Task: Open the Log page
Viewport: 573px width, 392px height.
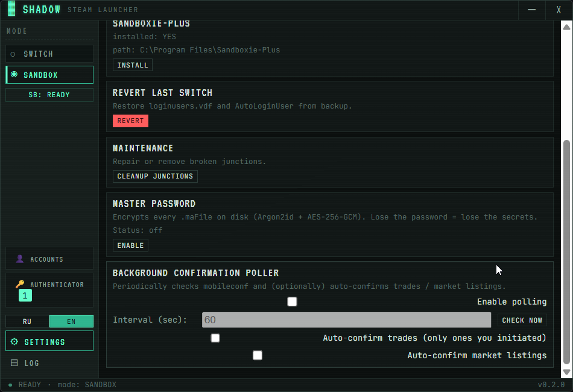Action: point(49,363)
